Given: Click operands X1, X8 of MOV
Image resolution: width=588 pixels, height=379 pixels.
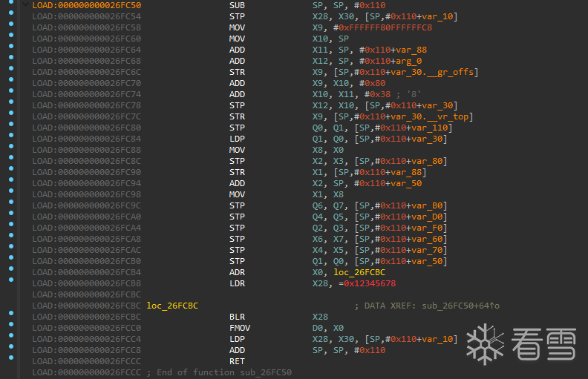Looking at the screenshot, I should click(x=328, y=194).
